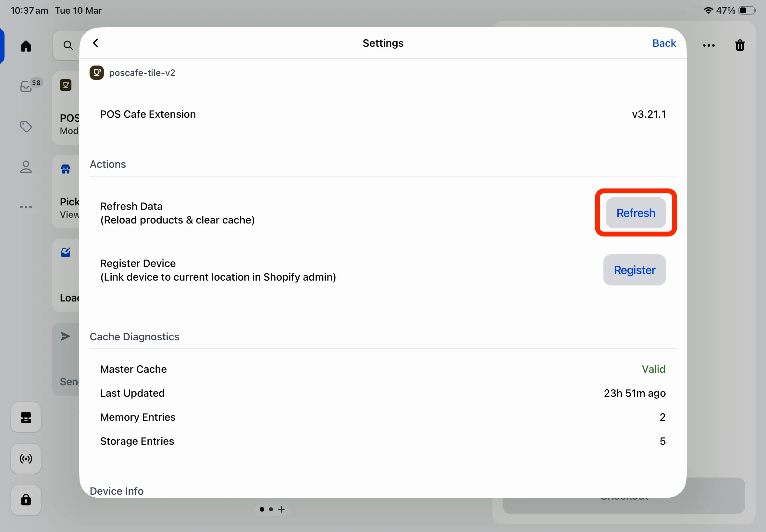The width and height of the screenshot is (766, 532).
Task: Tap the 'Settings' title
Action: point(383,43)
